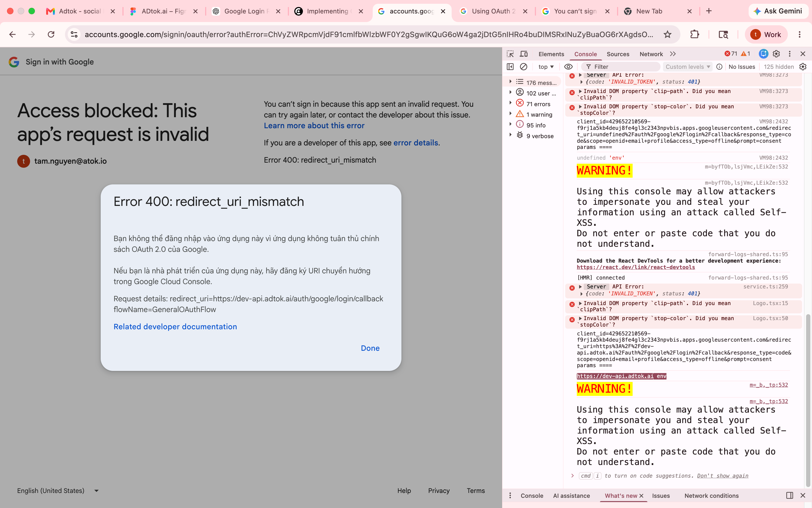Open the Custom levels dropdown

[x=688, y=67]
